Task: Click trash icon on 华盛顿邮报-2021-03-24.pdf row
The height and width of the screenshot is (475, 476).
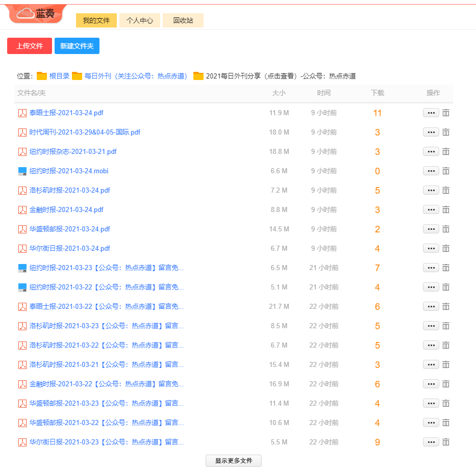Action: click(445, 229)
